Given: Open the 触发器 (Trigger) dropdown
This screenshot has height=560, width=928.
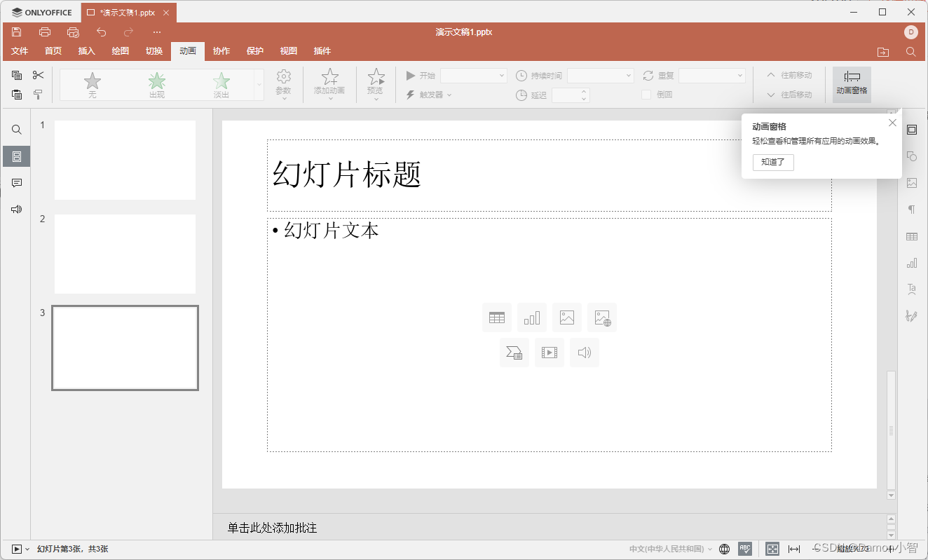Looking at the screenshot, I should click(x=429, y=95).
